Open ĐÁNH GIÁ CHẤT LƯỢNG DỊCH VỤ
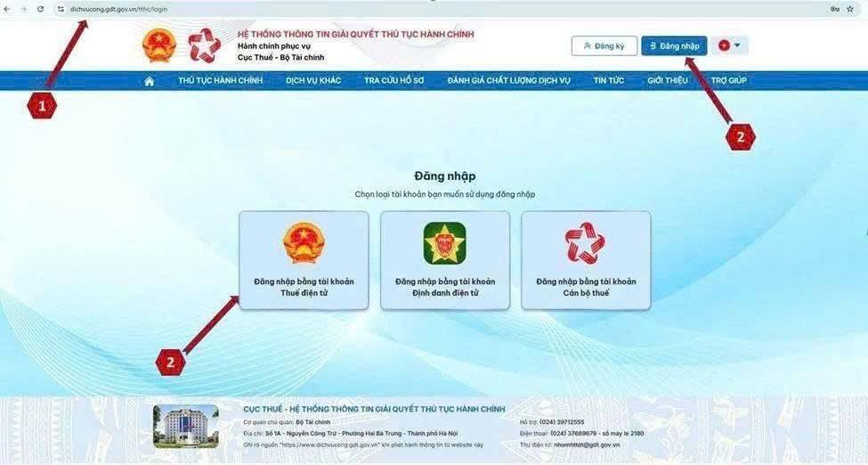Image resolution: width=868 pixels, height=465 pixels. (508, 80)
